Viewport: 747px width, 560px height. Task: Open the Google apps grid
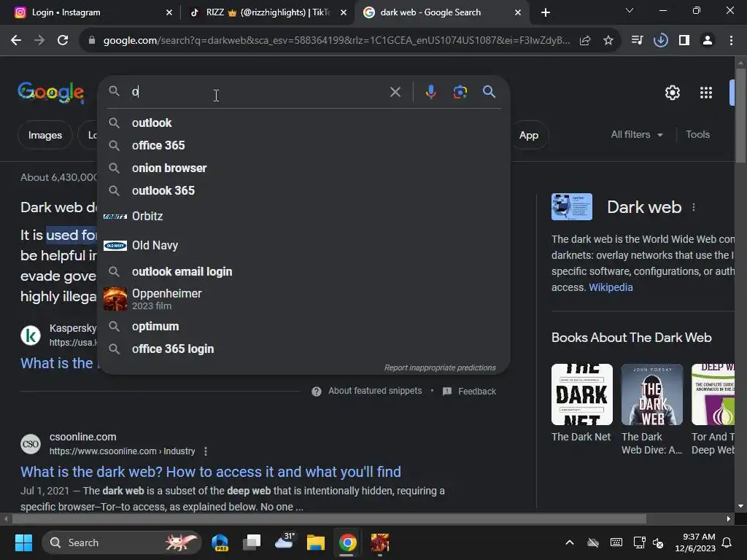point(706,93)
